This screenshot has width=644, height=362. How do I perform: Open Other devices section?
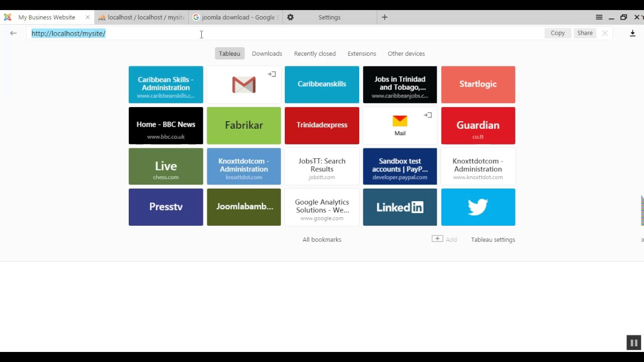tap(406, 54)
